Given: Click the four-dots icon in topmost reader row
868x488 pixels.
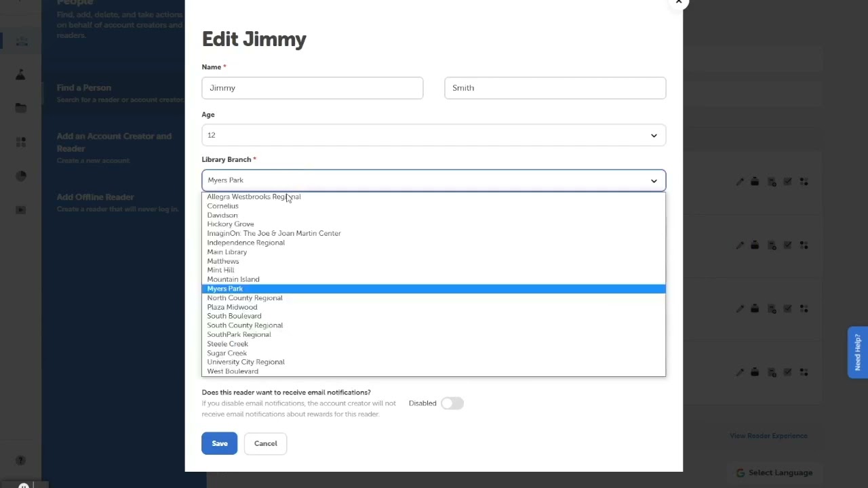Looking at the screenshot, I should pyautogui.click(x=804, y=182).
